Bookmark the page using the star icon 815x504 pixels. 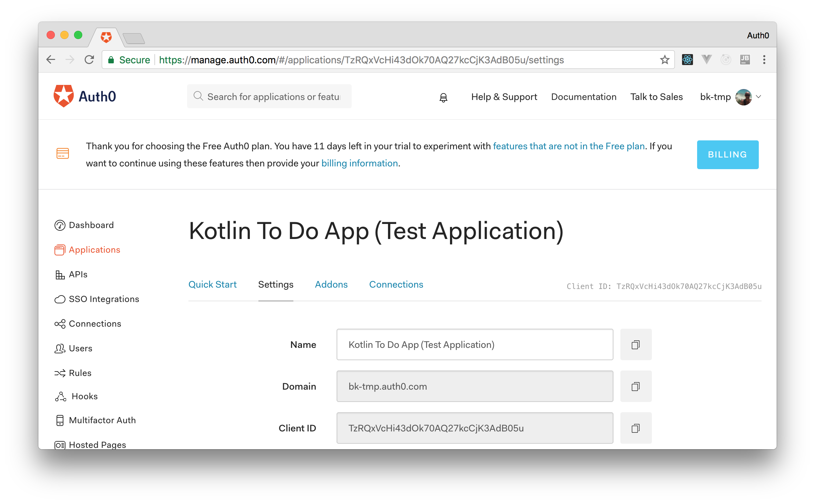point(665,60)
